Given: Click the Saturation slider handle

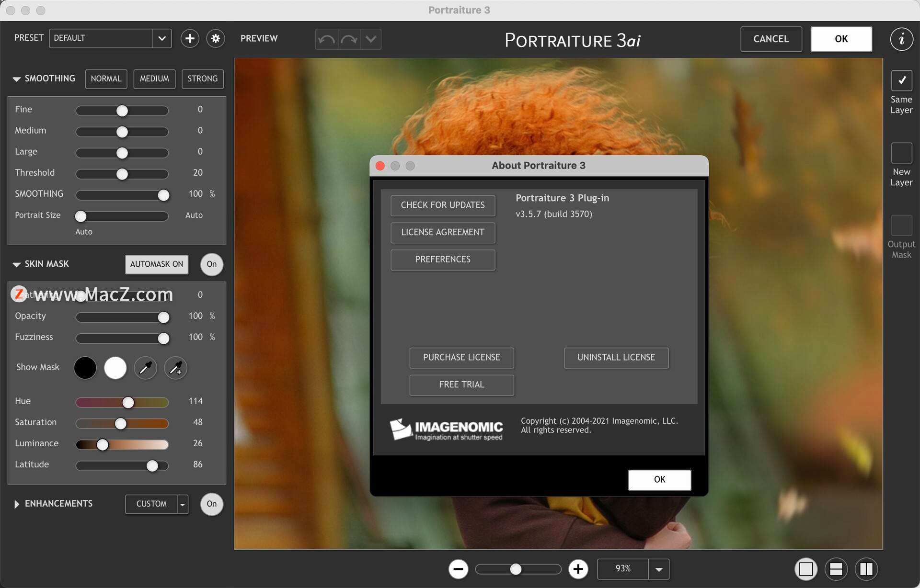Looking at the screenshot, I should pos(121,423).
